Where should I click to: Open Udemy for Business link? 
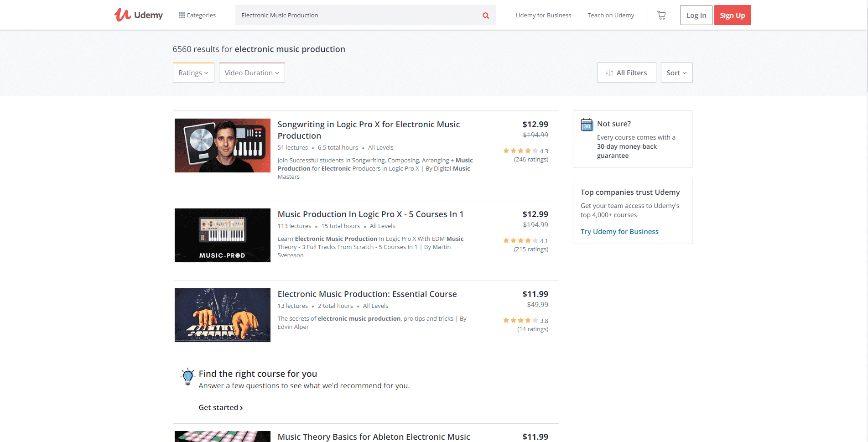543,15
